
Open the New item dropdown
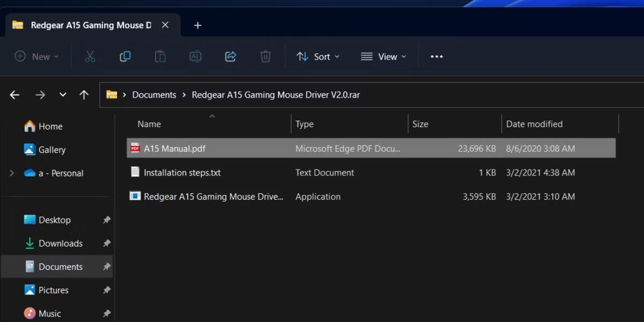point(36,56)
